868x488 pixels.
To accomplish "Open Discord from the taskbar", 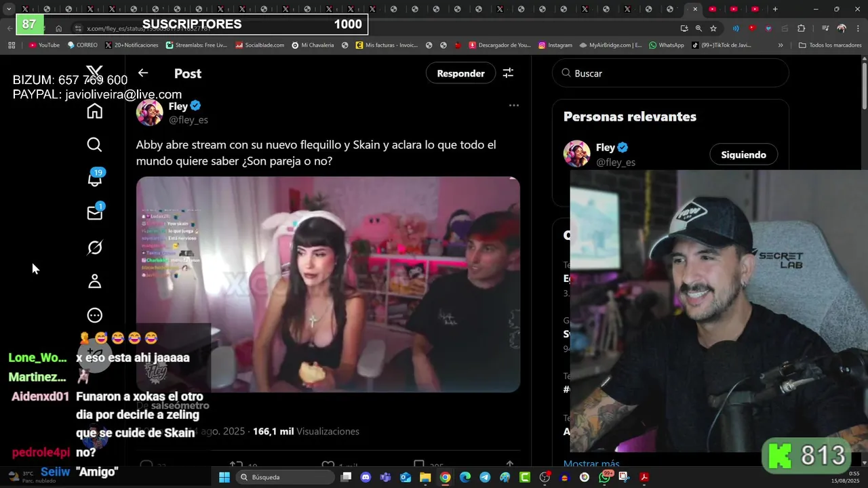I will pos(366,477).
